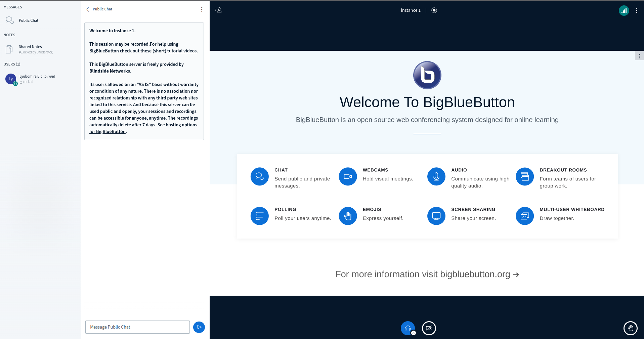Expand the audio device options arrow
Screen dimensions: 644x339
(x=414, y=333)
